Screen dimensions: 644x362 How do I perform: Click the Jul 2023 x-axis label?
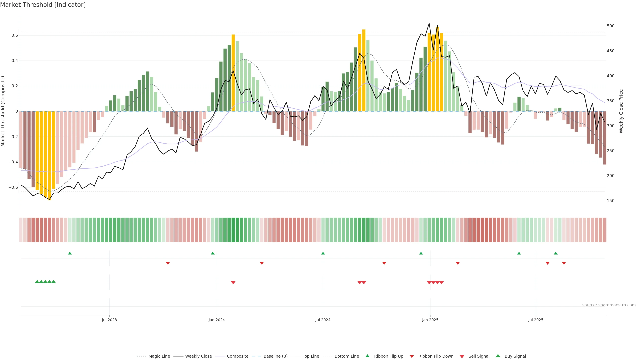pos(109,320)
